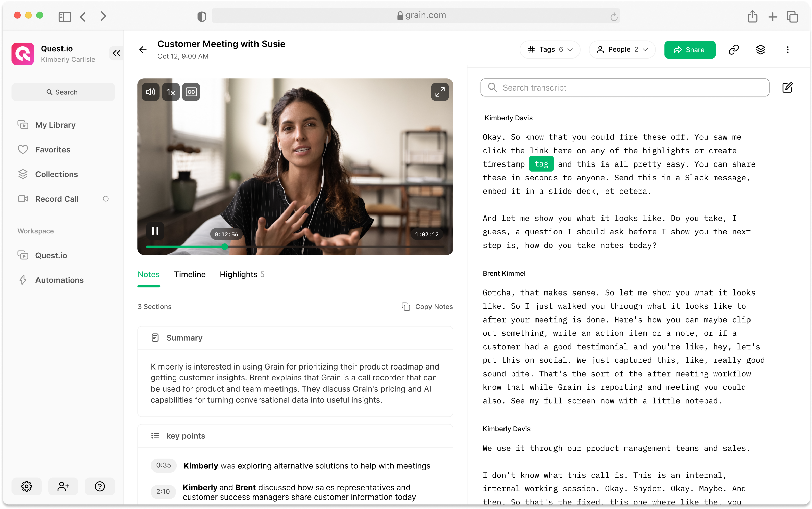This screenshot has width=812, height=509.
Task: Open a new Safari tab plus icon
Action: (772, 17)
